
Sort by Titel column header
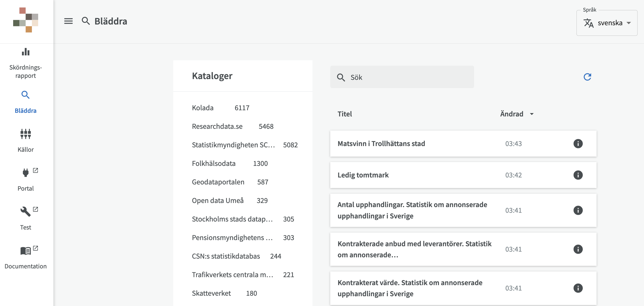point(344,114)
